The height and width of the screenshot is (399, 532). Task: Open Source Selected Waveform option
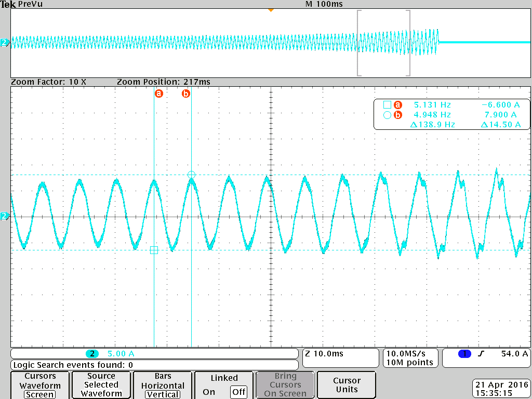[101, 385]
